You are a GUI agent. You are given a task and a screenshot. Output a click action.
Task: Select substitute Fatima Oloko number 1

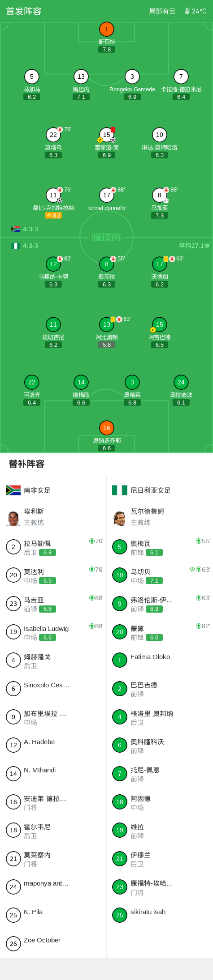(160, 660)
